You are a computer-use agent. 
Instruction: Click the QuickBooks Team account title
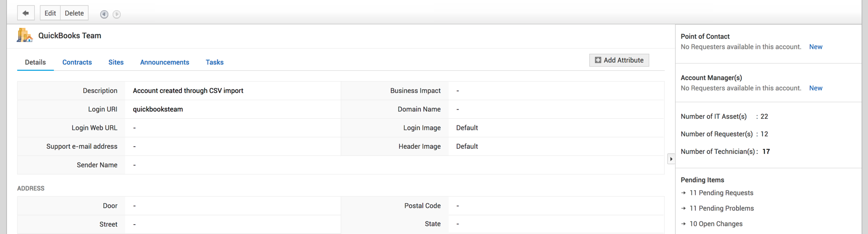click(x=70, y=36)
